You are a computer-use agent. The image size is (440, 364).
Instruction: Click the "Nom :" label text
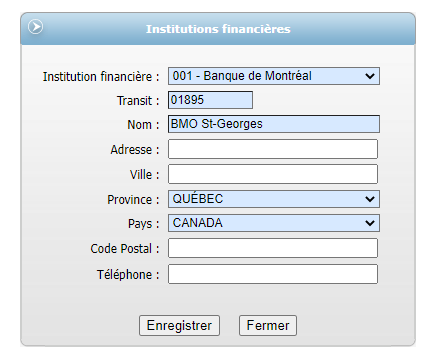(x=143, y=125)
